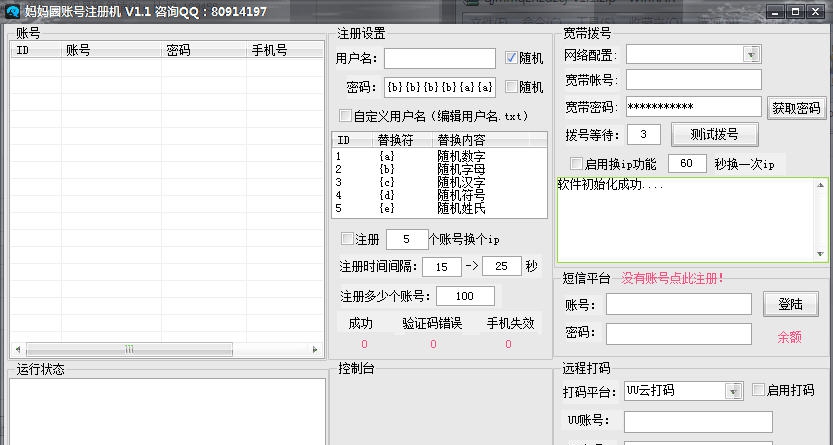Viewport: 833px width, 445px height.
Task: Click the 密码 column header in account table
Action: 204,50
